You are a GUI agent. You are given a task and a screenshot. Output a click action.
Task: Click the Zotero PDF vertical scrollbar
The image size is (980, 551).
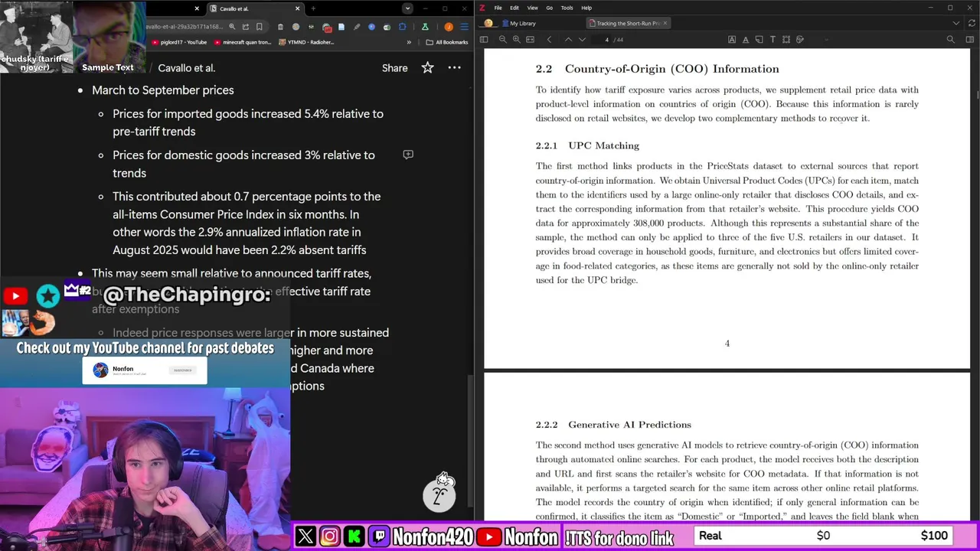tap(976, 95)
